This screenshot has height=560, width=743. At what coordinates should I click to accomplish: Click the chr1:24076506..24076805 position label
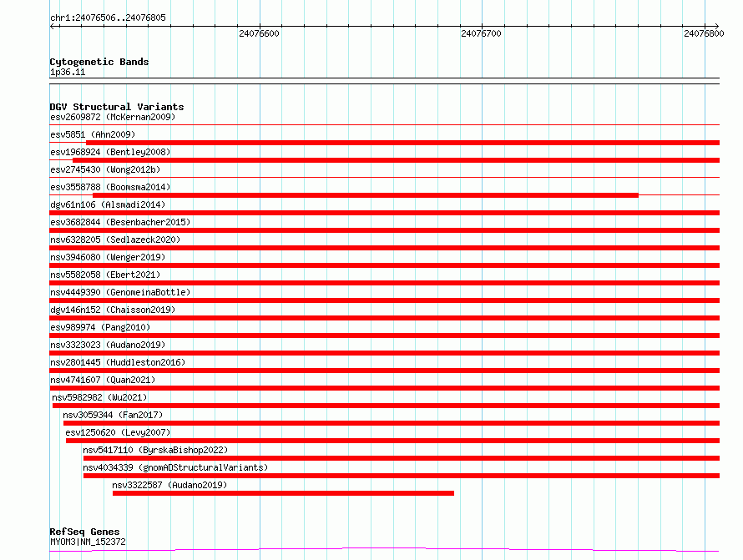108,18
